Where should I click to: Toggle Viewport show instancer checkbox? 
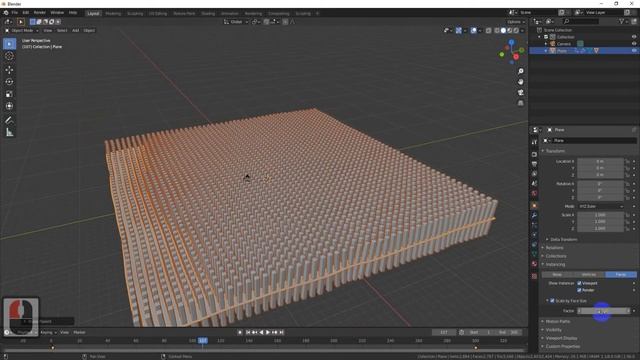click(x=579, y=283)
